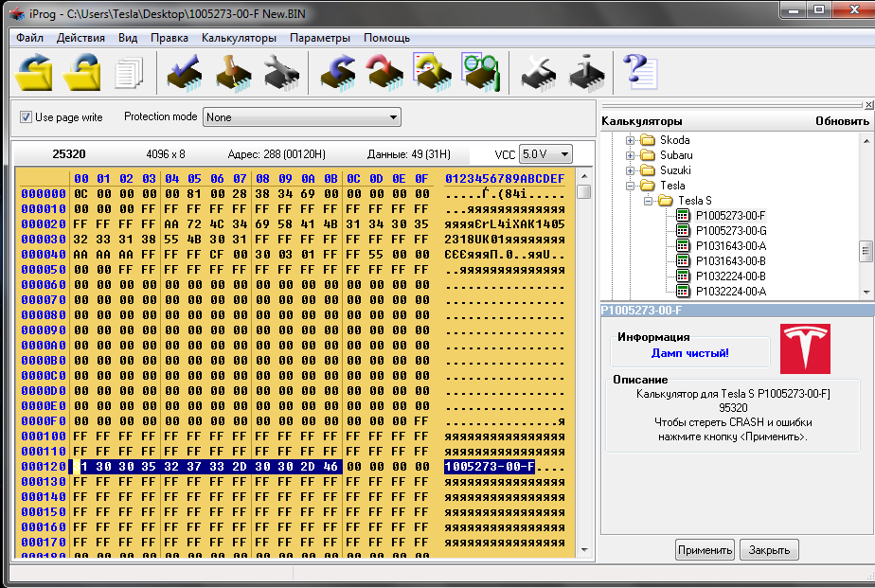Click the Tesla S folder icon
This screenshot has height=588, width=875.
665,201
